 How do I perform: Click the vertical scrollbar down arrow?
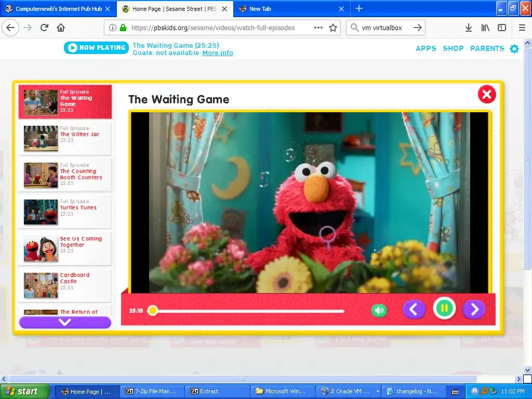pyautogui.click(x=527, y=369)
